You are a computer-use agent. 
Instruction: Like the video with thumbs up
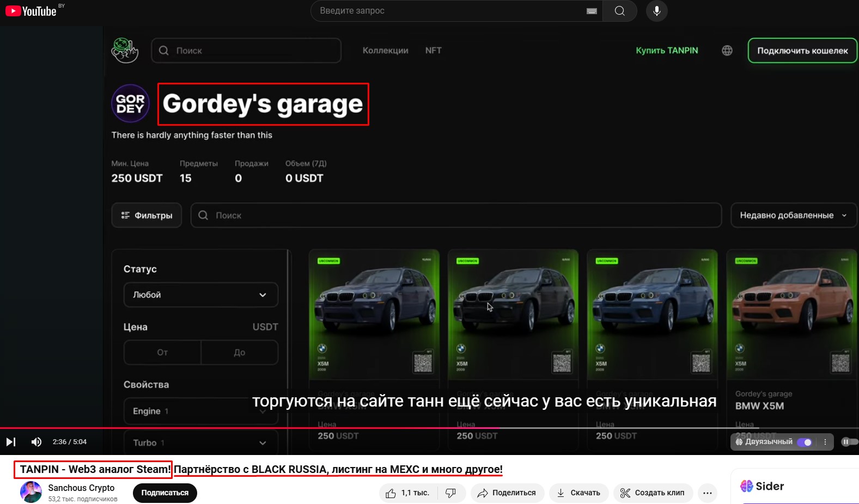tap(408, 493)
